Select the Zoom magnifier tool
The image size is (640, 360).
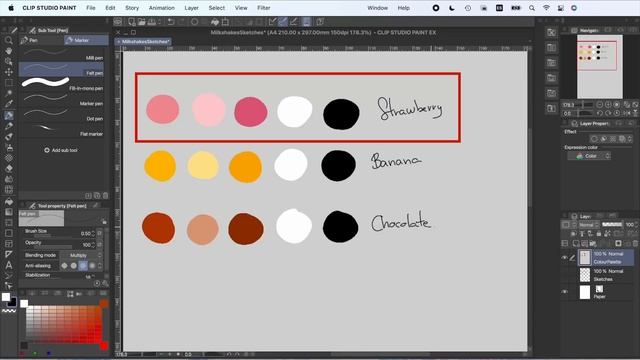click(x=9, y=40)
